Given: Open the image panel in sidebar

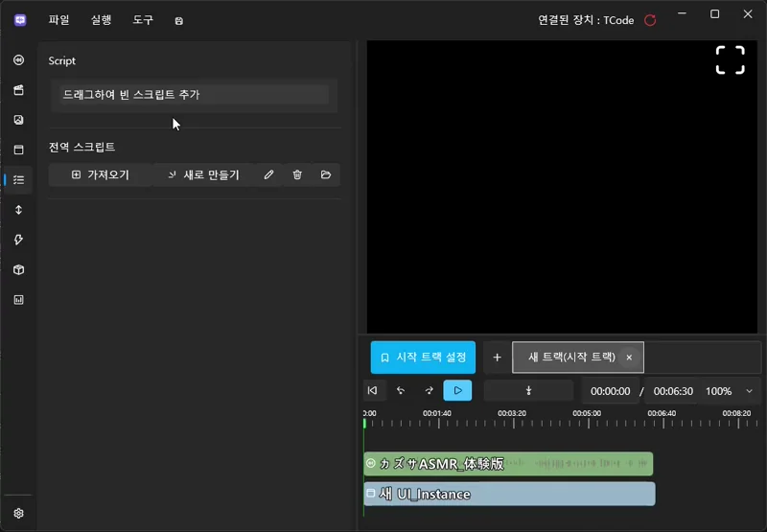Looking at the screenshot, I should point(18,120).
